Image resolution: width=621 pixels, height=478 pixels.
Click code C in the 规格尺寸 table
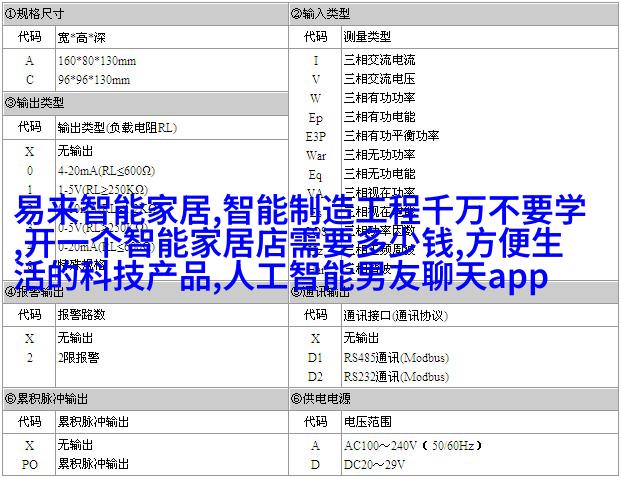[x=30, y=80]
